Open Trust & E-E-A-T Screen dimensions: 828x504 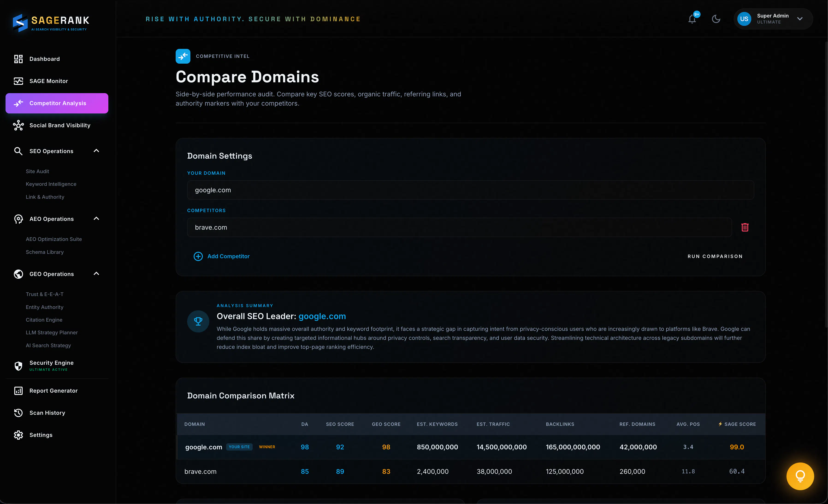coord(45,294)
